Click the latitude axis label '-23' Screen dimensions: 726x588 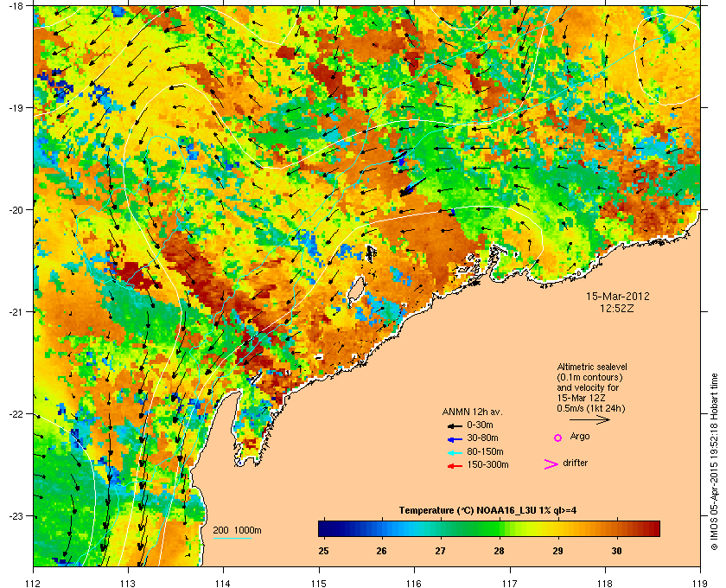click(16, 515)
